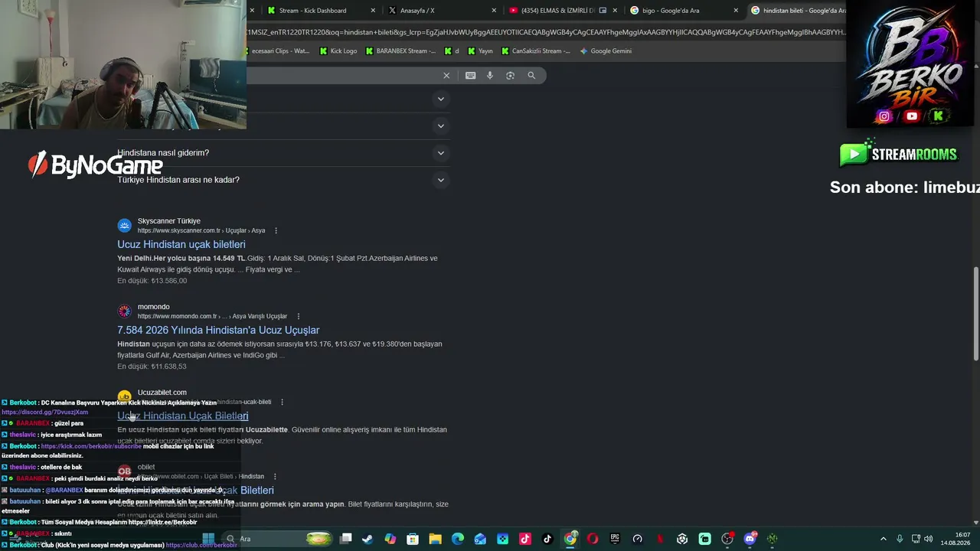This screenshot has height=551, width=980.
Task: Open the Ucuz Hindistan Uçak Biletleri Ucuzabilet link
Action: (183, 416)
